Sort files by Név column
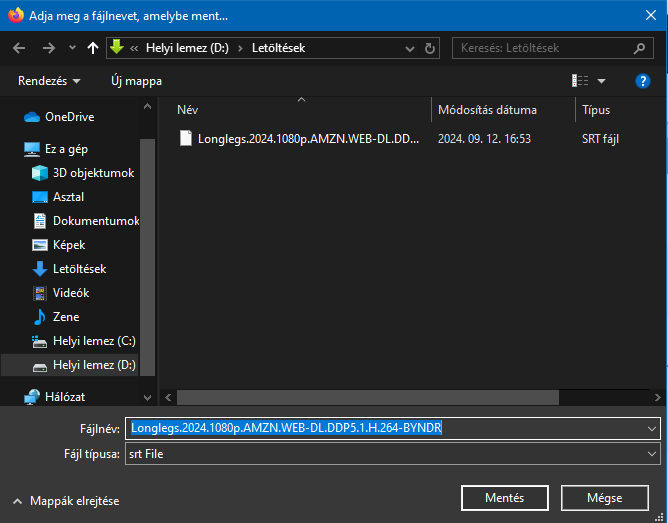This screenshot has width=668, height=523. [x=187, y=110]
